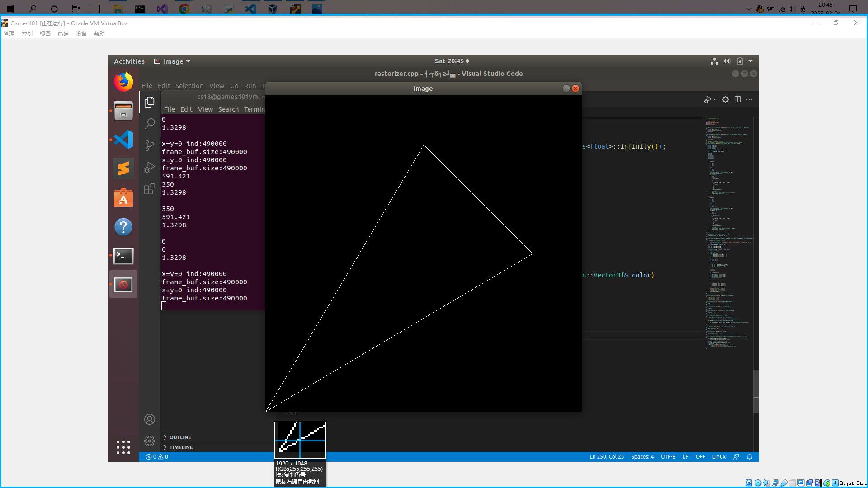The width and height of the screenshot is (868, 488).
Task: Open the Extensions view icon in VS Code
Action: 150,189
